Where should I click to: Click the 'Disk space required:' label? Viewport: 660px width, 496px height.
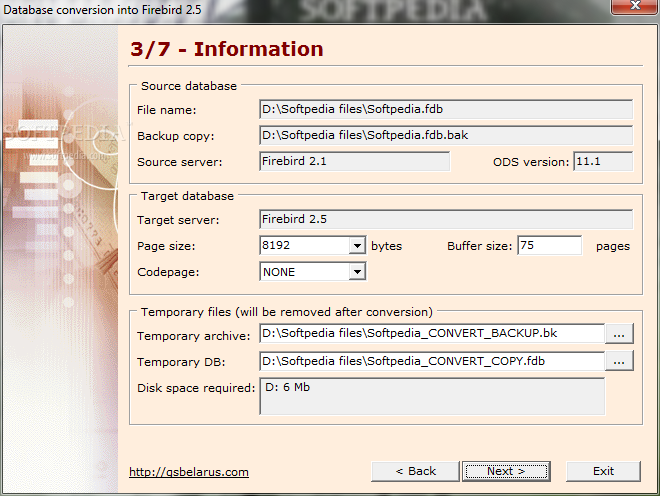point(196,388)
